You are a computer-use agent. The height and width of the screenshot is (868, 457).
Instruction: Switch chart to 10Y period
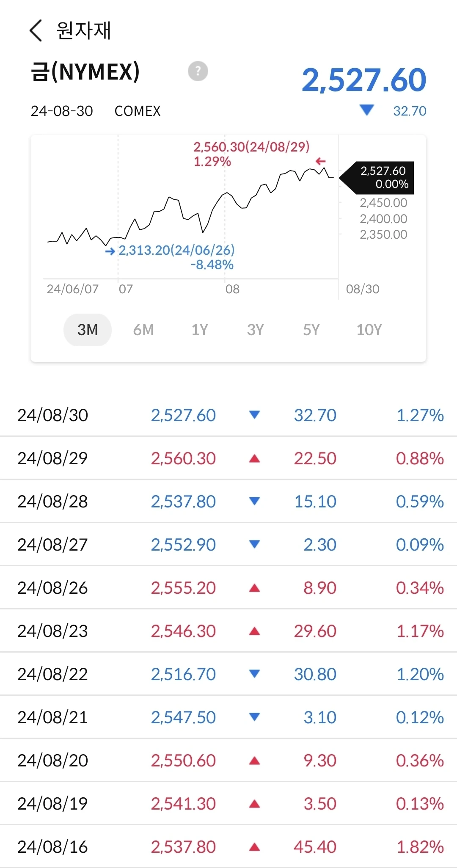369,330
